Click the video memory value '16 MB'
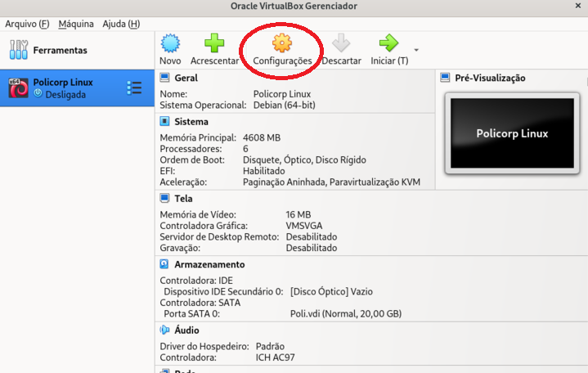Screen dimensions: 588x373 pyautogui.click(x=298, y=214)
